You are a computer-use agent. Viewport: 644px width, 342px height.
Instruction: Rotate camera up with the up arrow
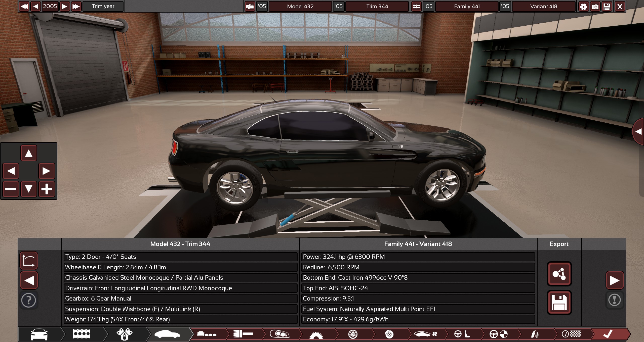point(29,153)
